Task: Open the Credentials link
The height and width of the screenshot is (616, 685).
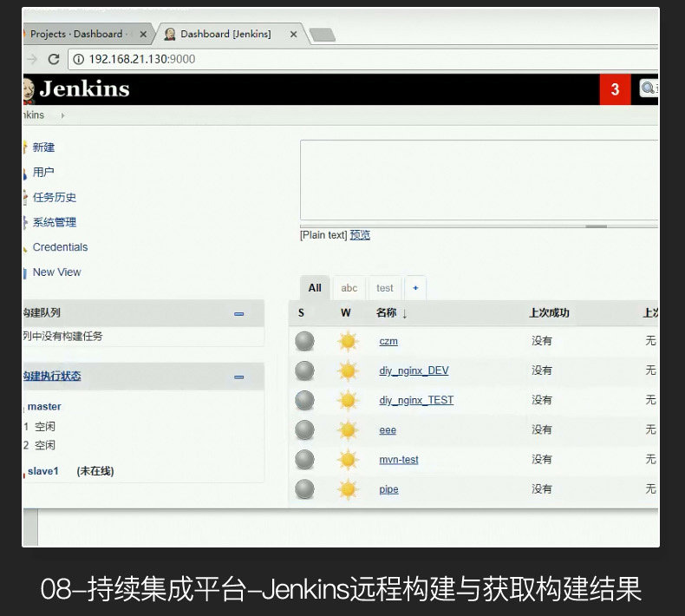Action: (61, 247)
